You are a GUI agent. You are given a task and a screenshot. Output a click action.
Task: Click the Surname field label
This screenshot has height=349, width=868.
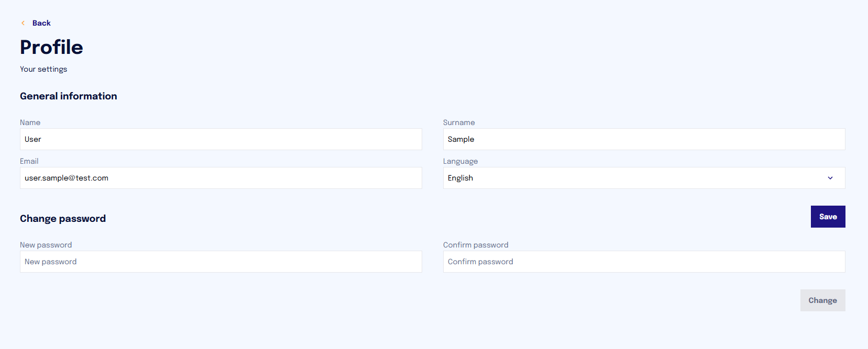tap(459, 122)
